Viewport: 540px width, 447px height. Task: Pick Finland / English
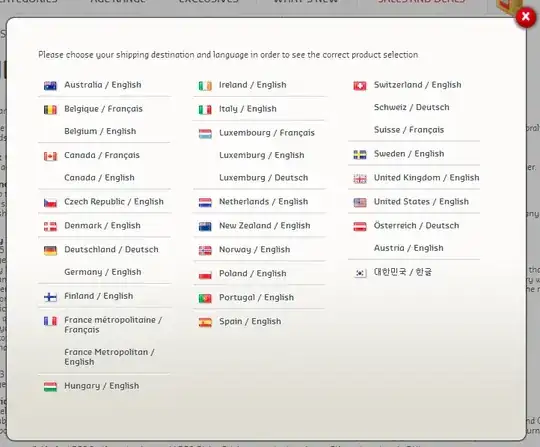coord(98,296)
